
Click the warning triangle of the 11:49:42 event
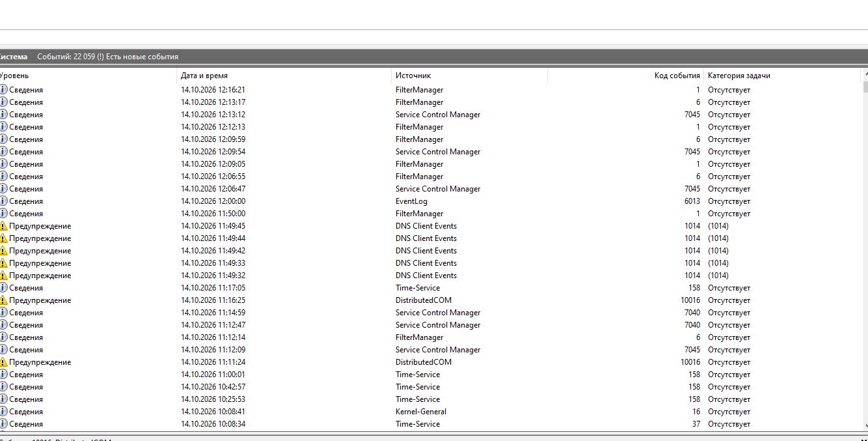coord(3,251)
